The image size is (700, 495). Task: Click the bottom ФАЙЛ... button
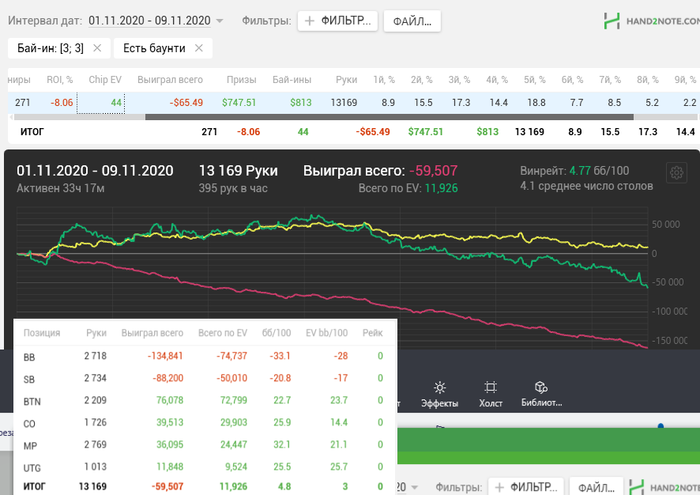(x=597, y=487)
